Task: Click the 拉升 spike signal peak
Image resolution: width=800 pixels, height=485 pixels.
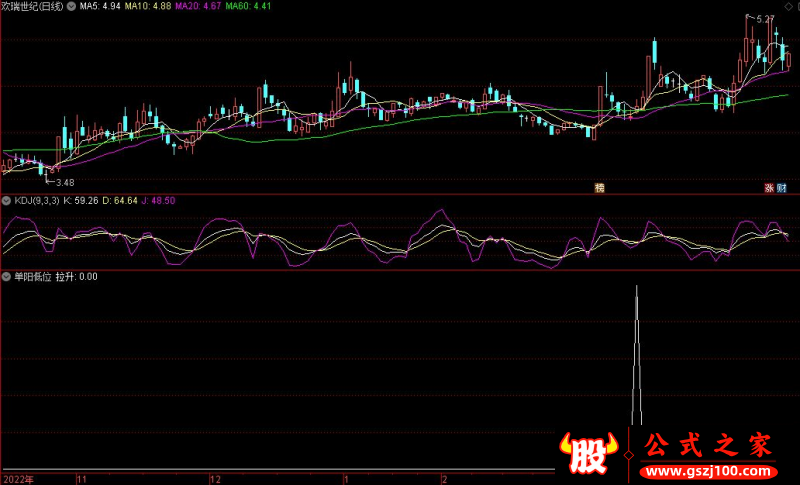Action: (x=637, y=290)
